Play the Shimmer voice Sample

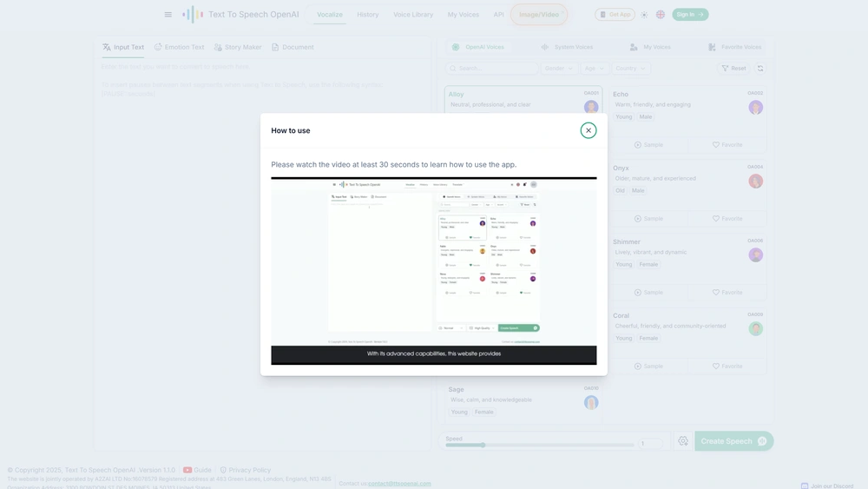(648, 292)
